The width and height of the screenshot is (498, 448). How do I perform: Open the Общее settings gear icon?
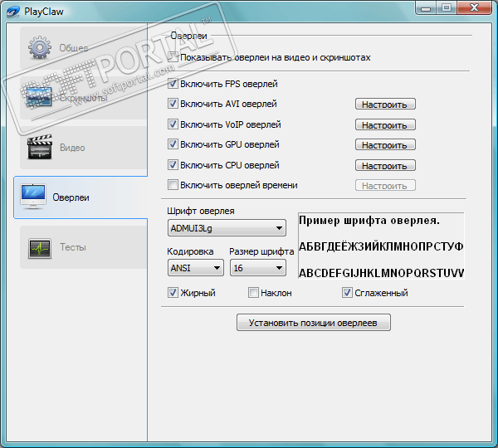[x=39, y=47]
